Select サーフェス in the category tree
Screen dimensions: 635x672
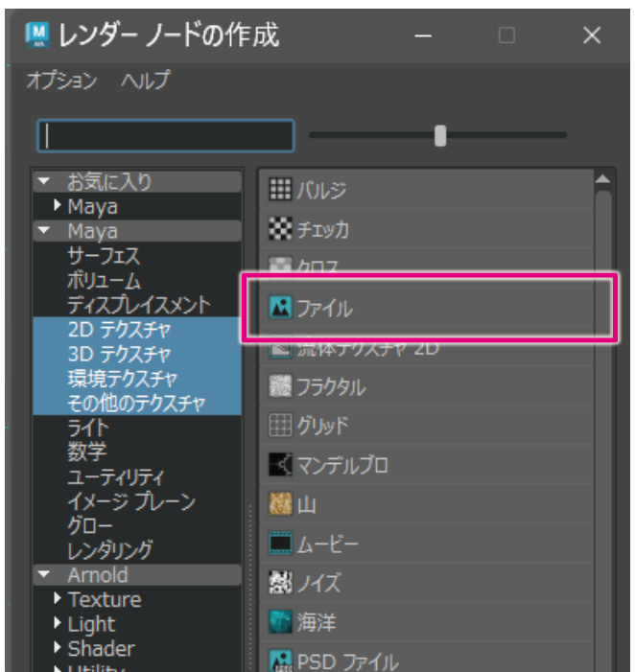103,256
